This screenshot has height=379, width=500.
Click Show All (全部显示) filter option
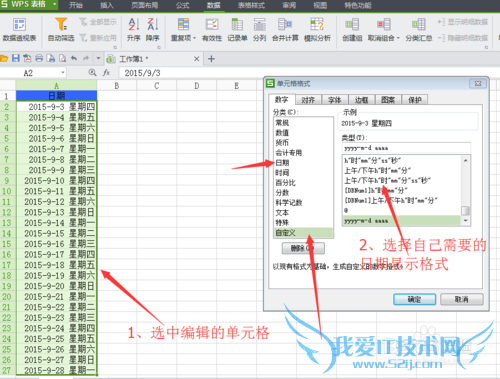98,22
